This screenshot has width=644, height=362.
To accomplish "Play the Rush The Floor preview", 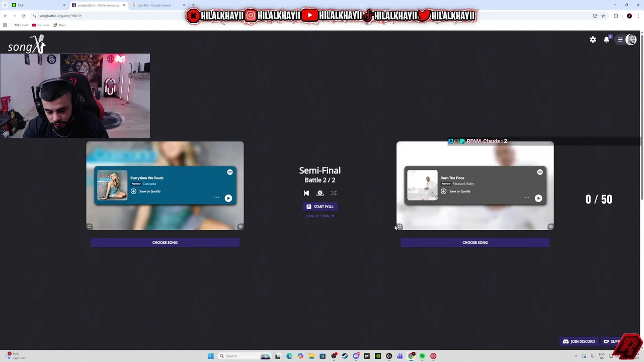I will pos(538,198).
